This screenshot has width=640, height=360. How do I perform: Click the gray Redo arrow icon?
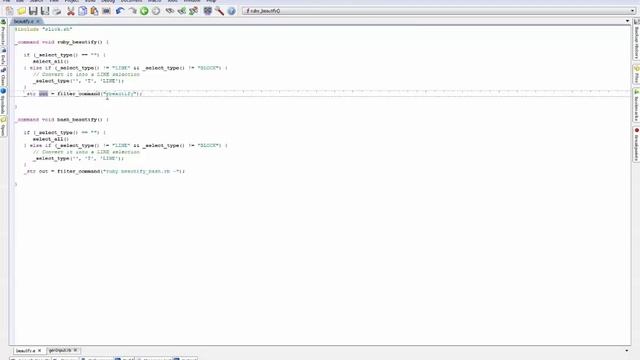(132, 11)
